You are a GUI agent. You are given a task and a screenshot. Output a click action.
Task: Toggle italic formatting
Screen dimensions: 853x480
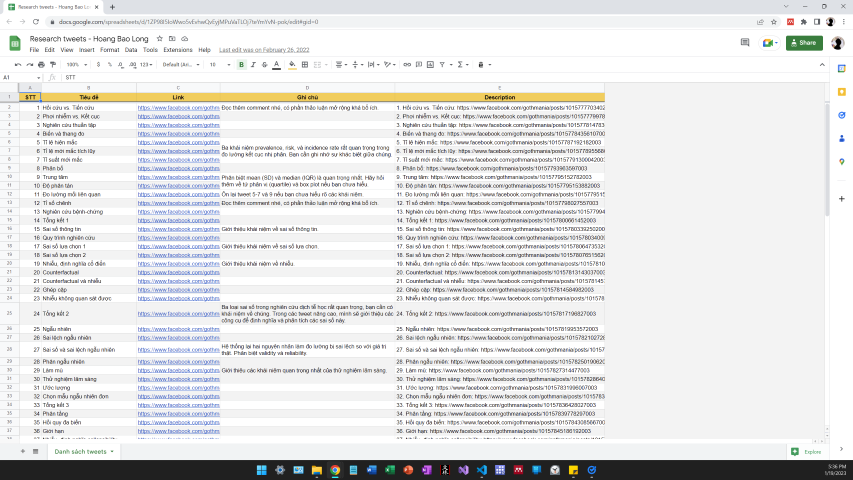tap(253, 65)
